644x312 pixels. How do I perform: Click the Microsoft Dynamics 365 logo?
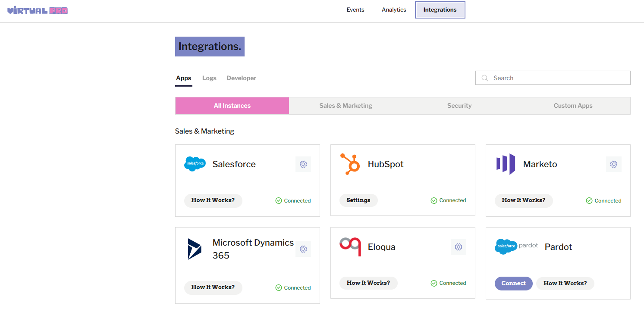pyautogui.click(x=195, y=249)
